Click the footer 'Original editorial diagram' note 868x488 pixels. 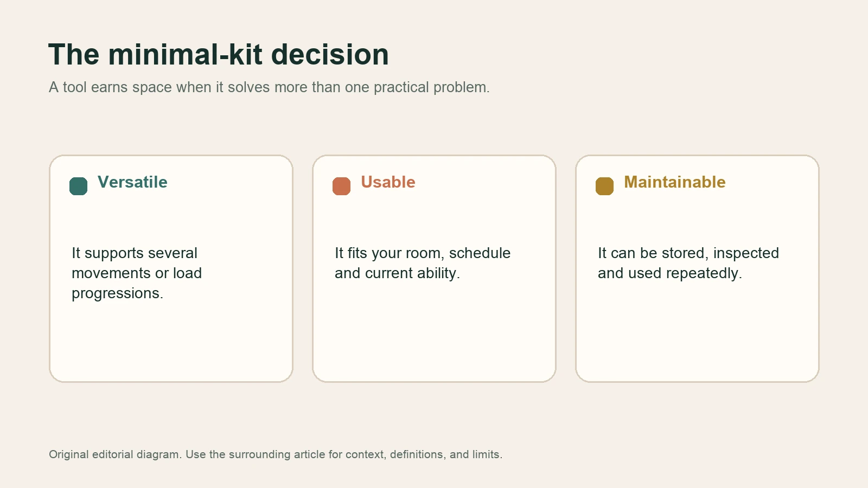point(276,454)
